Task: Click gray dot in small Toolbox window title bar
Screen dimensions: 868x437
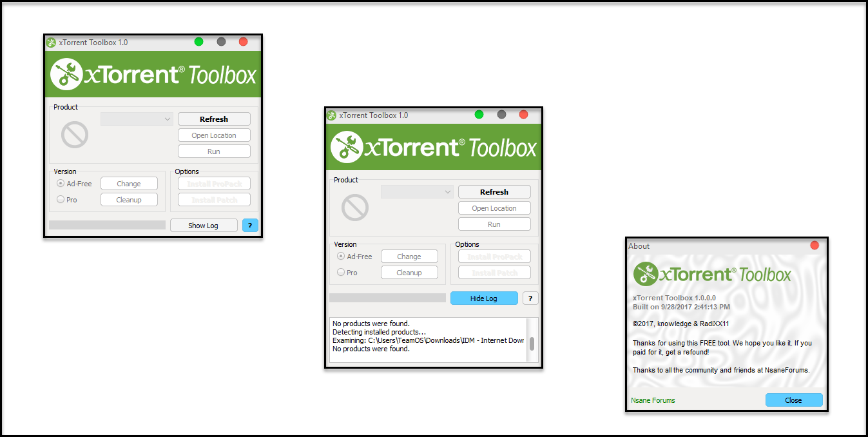Action: [221, 42]
